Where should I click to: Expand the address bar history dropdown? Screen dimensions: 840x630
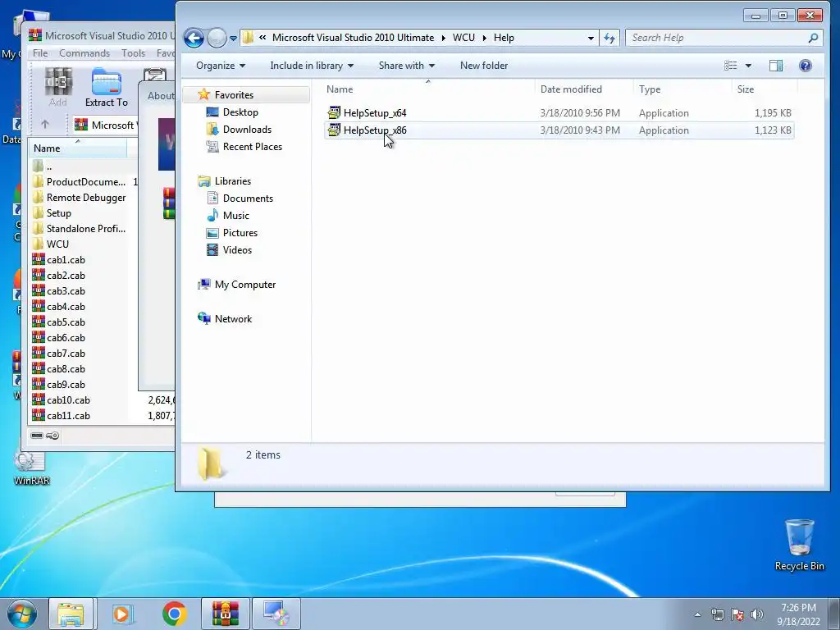(591, 38)
